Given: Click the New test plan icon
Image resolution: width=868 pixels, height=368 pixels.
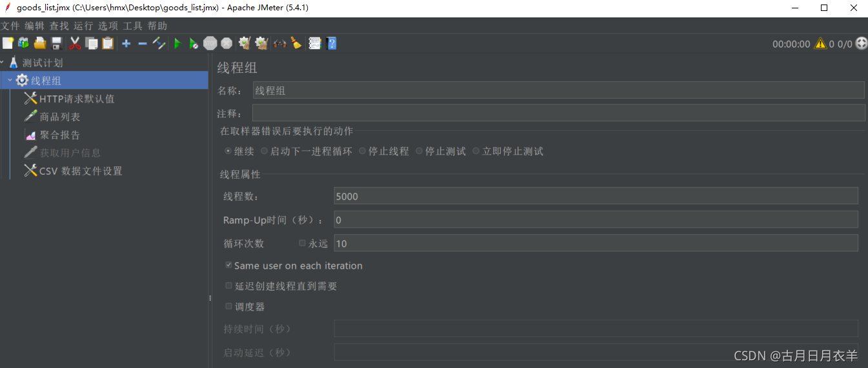Looking at the screenshot, I should point(7,43).
